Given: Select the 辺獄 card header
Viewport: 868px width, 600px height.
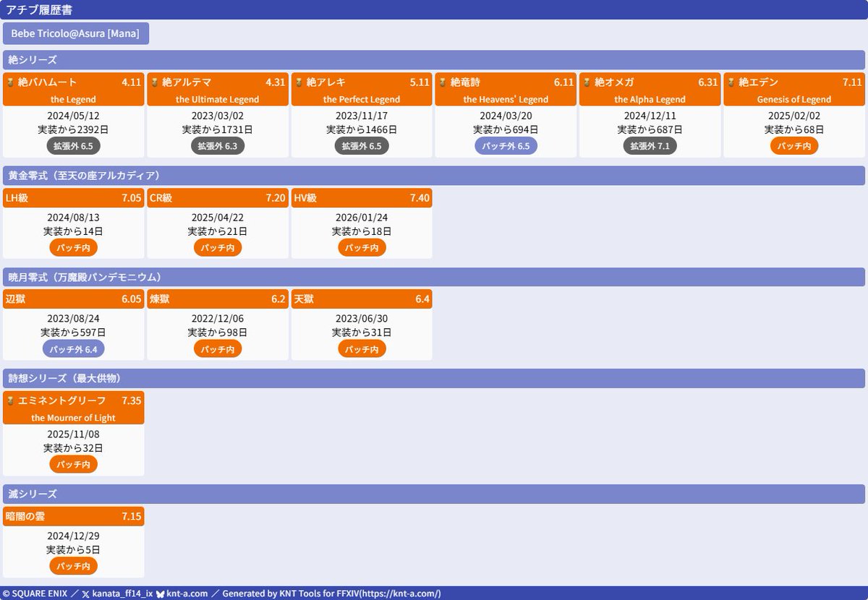Looking at the screenshot, I should coord(74,299).
